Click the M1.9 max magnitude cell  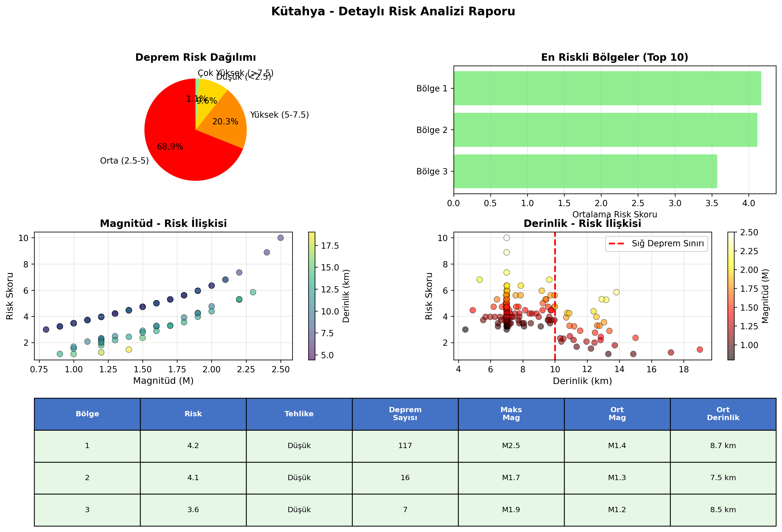click(511, 510)
